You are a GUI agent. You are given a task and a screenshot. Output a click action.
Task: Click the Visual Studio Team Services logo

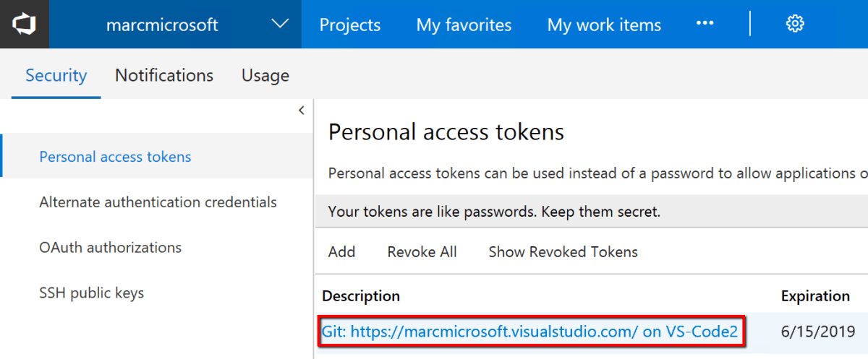pos(24,24)
